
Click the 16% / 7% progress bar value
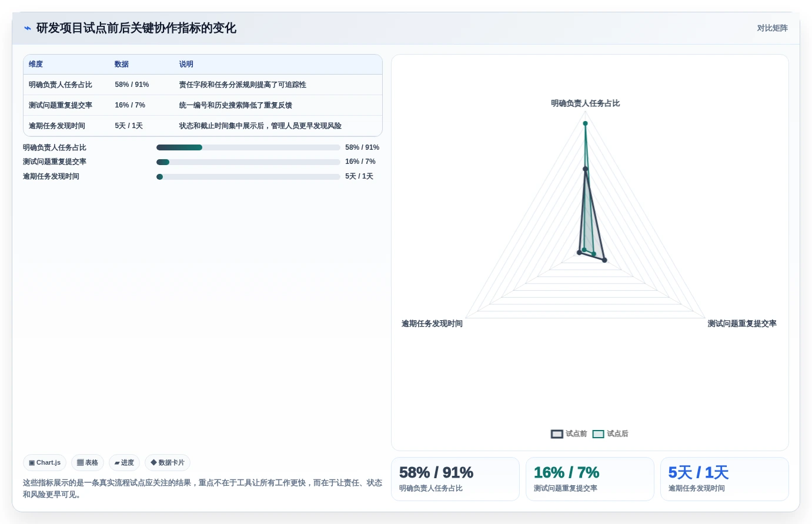360,162
